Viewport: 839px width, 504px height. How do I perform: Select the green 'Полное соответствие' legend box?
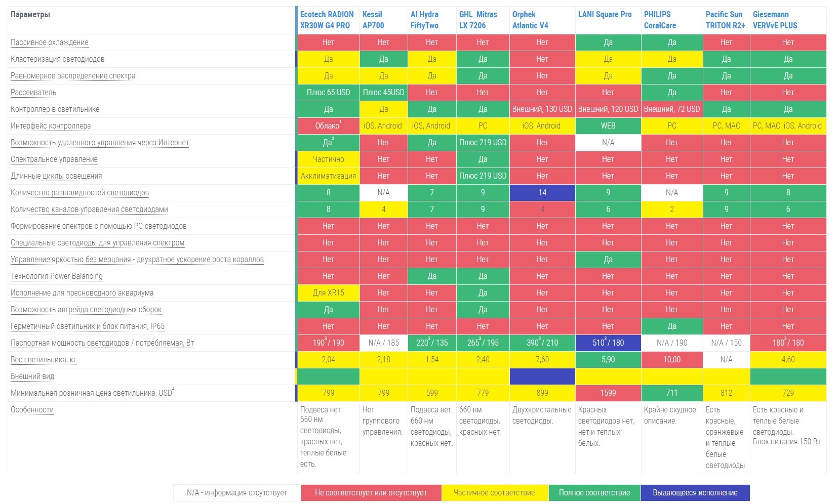pyautogui.click(x=594, y=493)
